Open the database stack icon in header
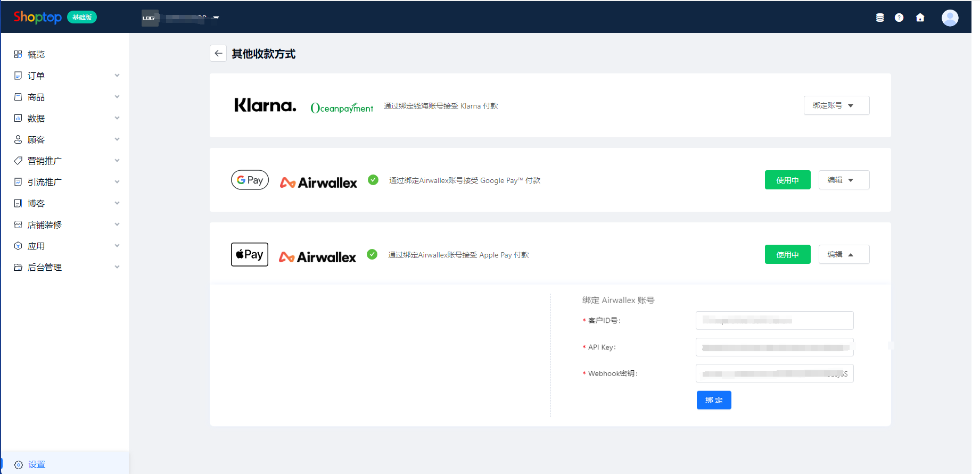 click(x=880, y=18)
